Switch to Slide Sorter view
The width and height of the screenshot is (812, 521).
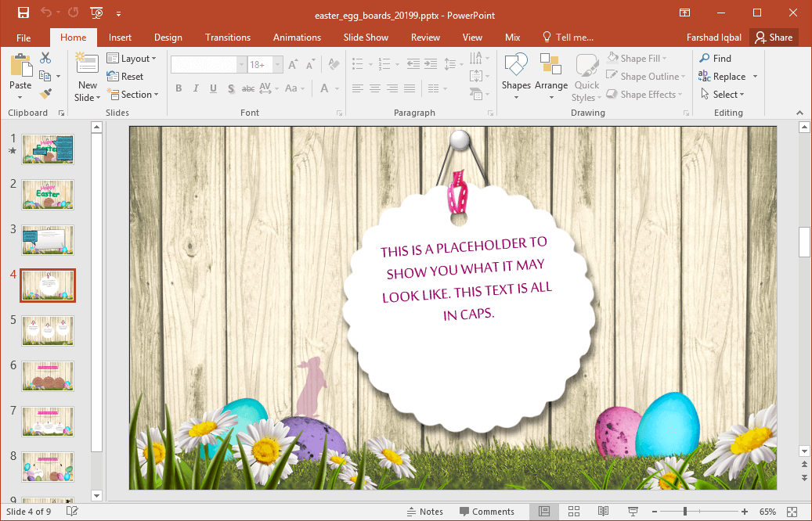pyautogui.click(x=574, y=512)
